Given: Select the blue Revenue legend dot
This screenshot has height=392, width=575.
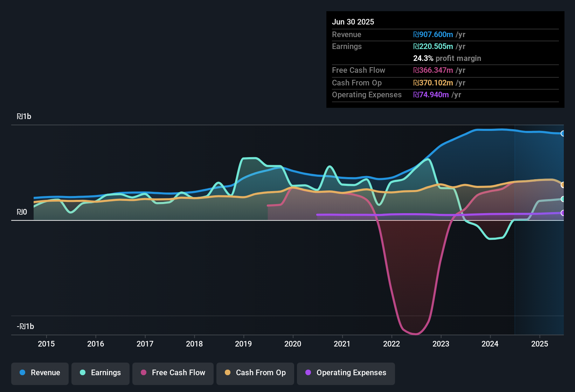Looking at the screenshot, I should 22,373.
